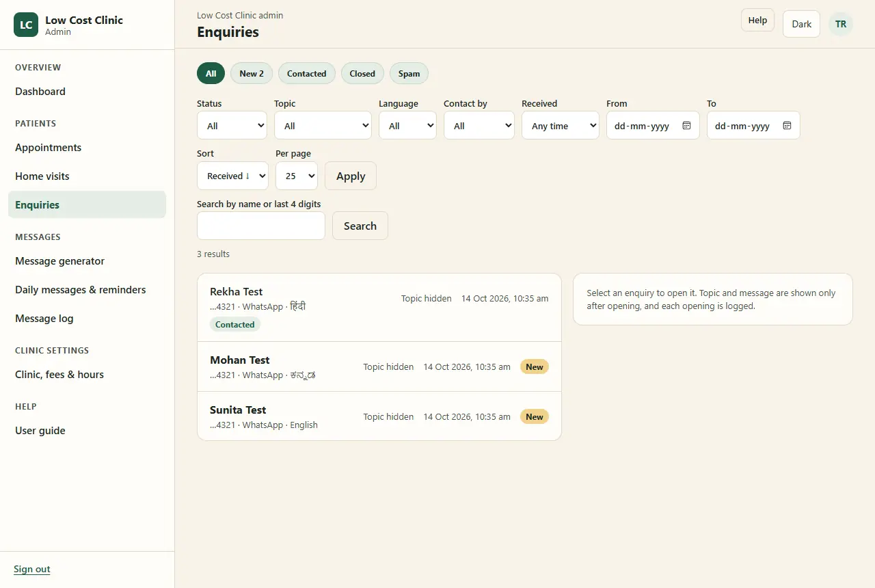Open Clinic, fees & hours settings
This screenshot has height=588, width=875.
point(87,375)
